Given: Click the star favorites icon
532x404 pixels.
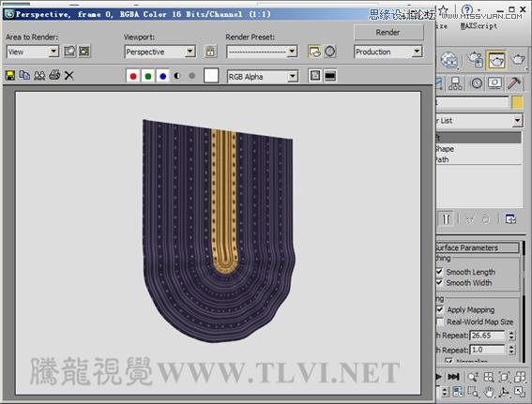Looking at the screenshot, I should (x=444, y=10).
